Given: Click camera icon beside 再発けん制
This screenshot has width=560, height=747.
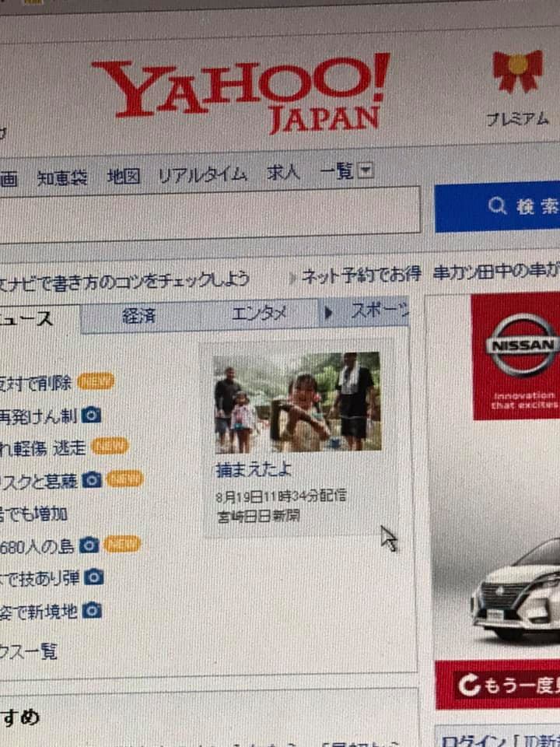Looking at the screenshot, I should click(x=91, y=416).
